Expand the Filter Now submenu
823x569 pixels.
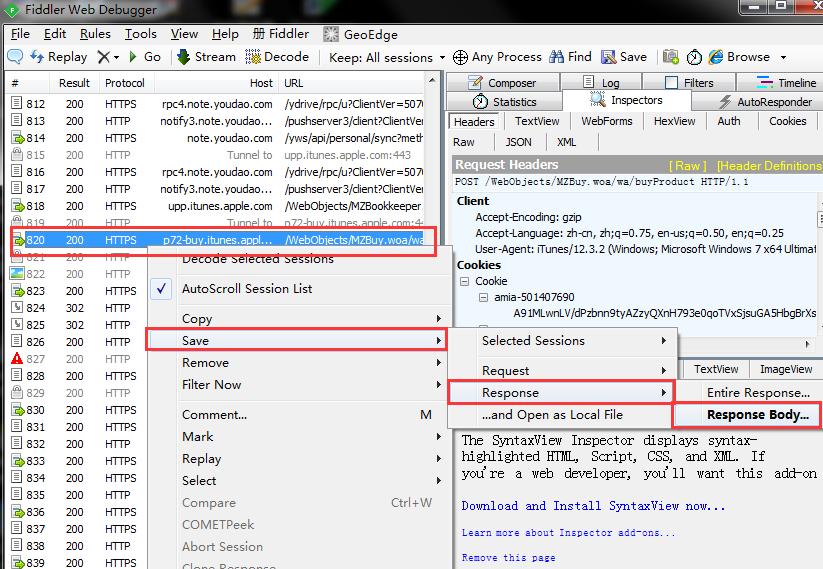point(313,385)
